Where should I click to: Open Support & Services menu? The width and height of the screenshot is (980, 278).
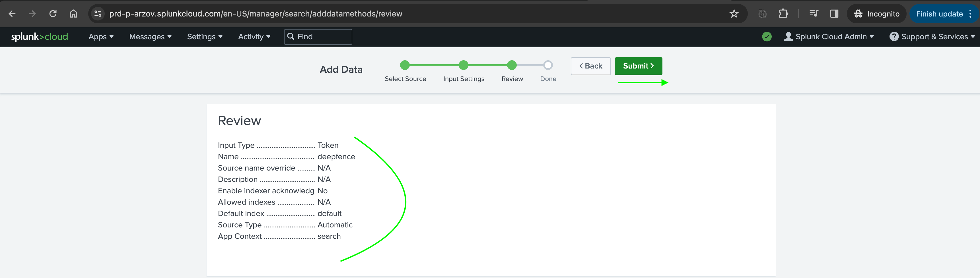[932, 37]
